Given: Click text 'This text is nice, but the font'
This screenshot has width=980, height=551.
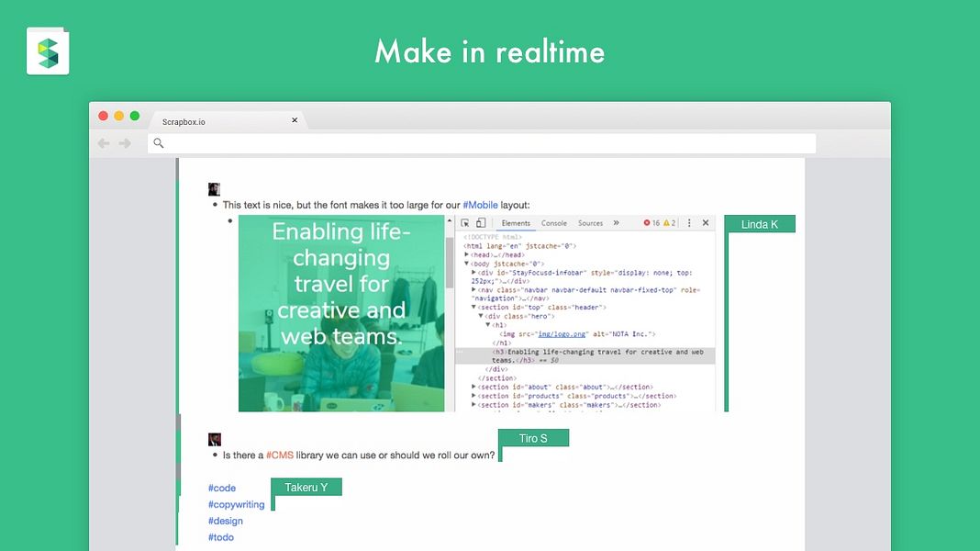Looking at the screenshot, I should (285, 205).
